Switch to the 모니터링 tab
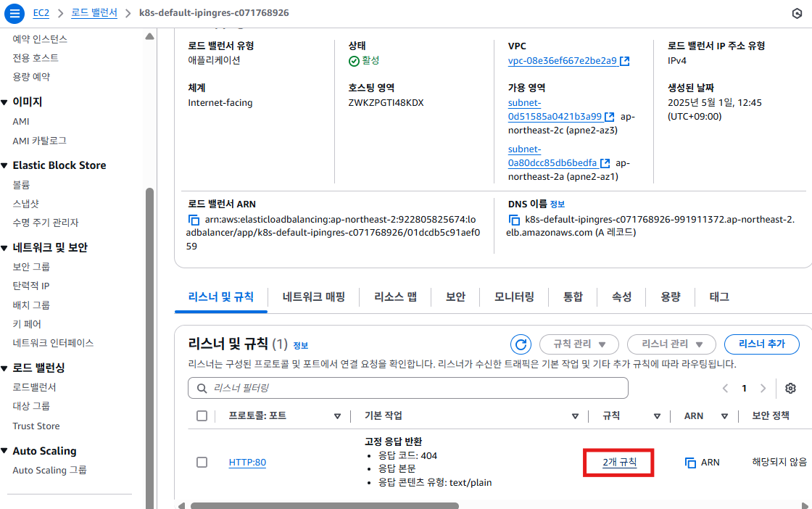812x509 pixels. pyautogui.click(x=514, y=297)
